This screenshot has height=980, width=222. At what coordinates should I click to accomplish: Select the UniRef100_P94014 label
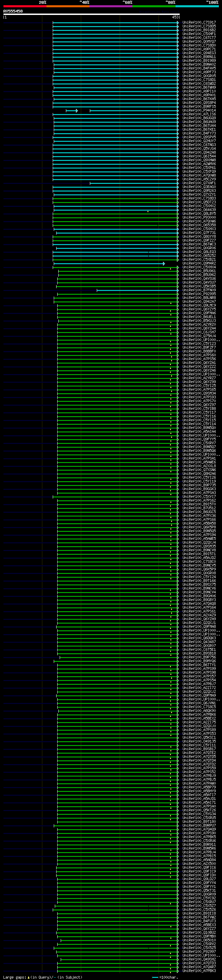pyautogui.click(x=199, y=110)
